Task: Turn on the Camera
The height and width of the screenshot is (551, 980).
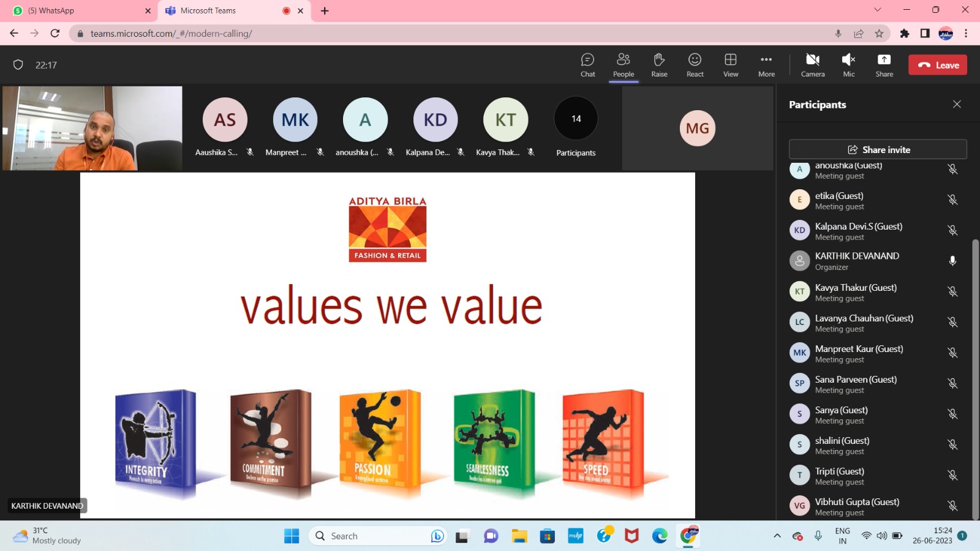Action: [x=812, y=65]
